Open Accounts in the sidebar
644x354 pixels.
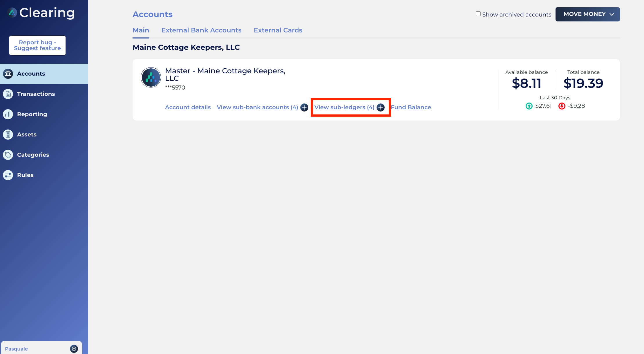pyautogui.click(x=44, y=74)
